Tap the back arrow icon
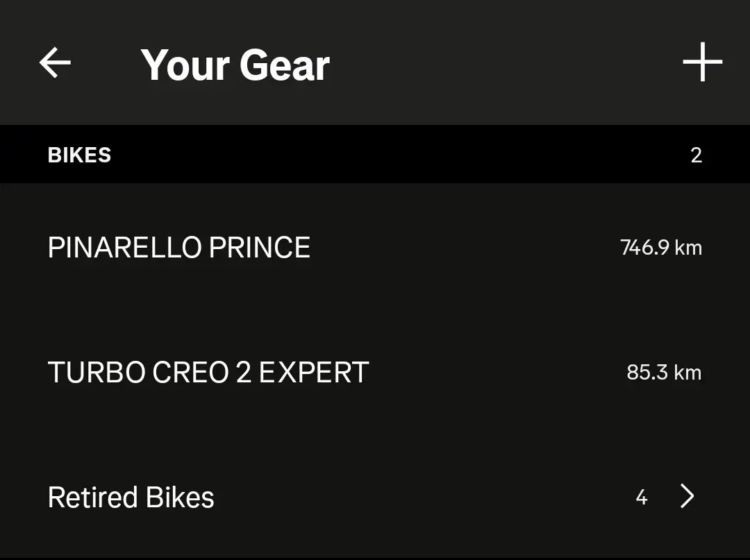Viewport: 750px width, 560px height. coord(55,63)
